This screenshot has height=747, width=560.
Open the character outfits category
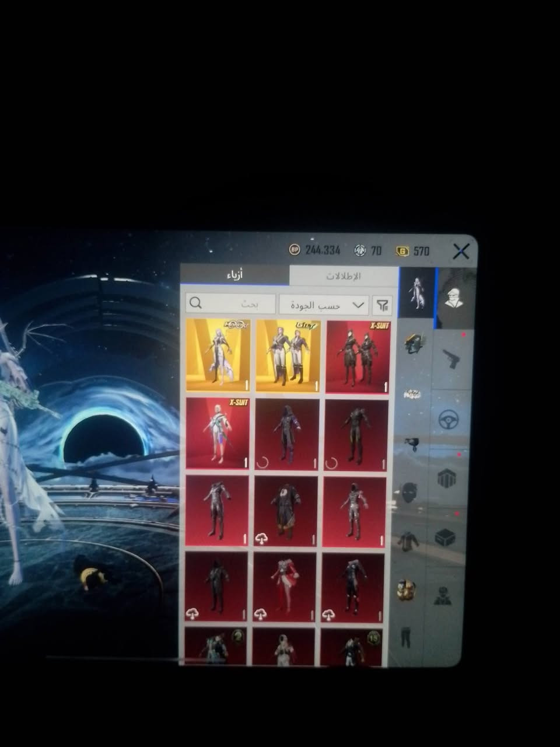tap(454, 297)
